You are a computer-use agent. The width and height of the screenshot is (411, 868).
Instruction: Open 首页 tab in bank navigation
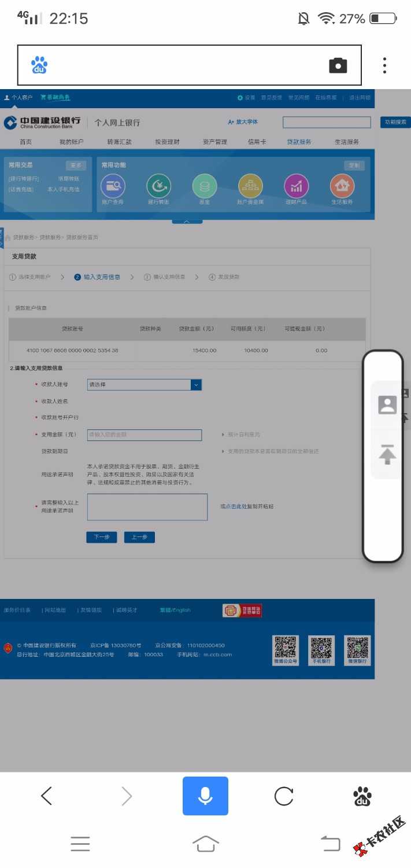(25, 142)
